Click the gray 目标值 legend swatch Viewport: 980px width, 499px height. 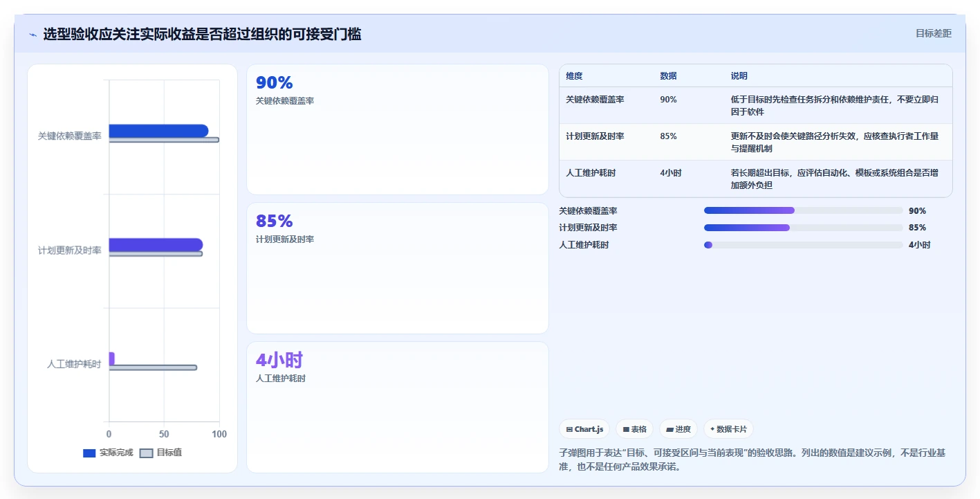tap(147, 453)
